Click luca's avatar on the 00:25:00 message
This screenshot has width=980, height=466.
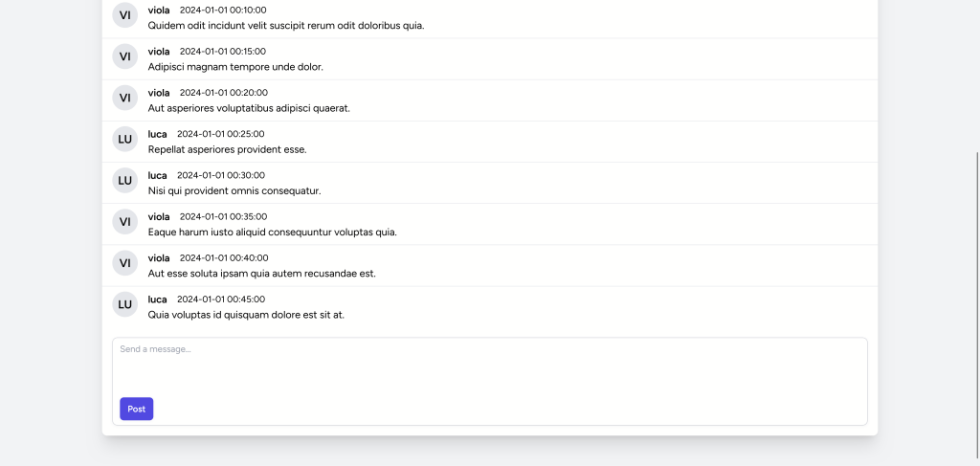(124, 139)
